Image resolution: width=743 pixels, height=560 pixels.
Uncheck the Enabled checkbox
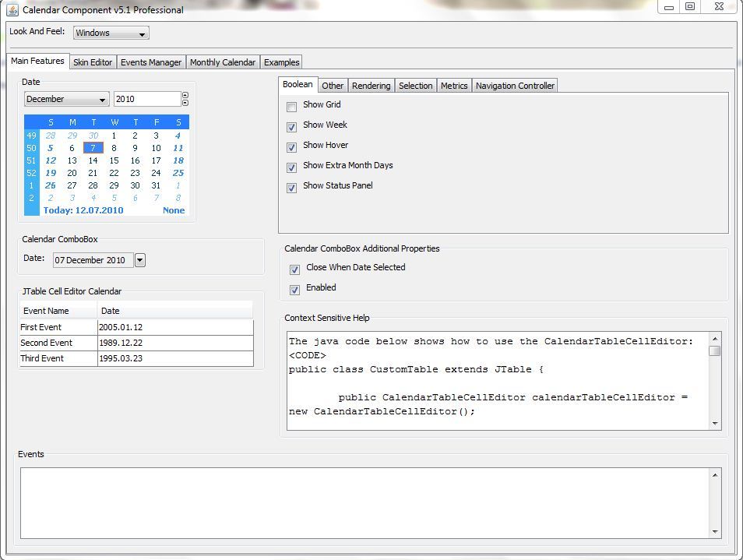tap(294, 290)
